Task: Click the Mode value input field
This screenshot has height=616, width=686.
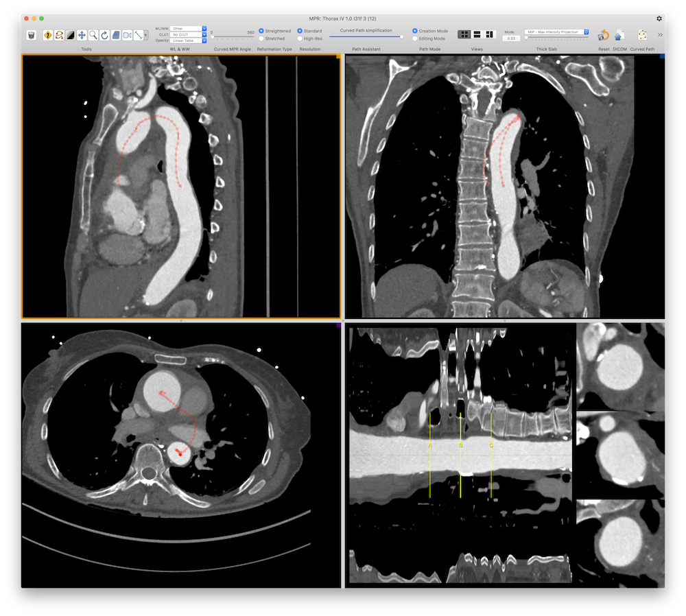Action: click(x=511, y=38)
